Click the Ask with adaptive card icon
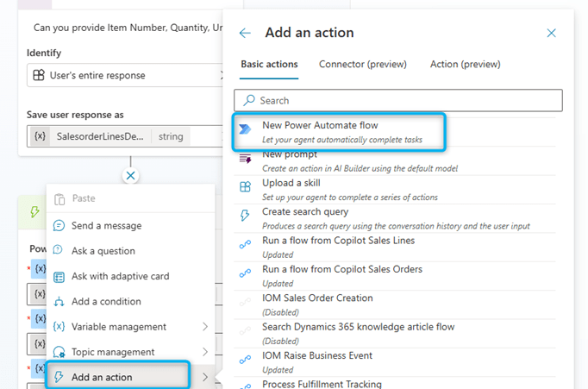The image size is (588, 389). (x=59, y=277)
